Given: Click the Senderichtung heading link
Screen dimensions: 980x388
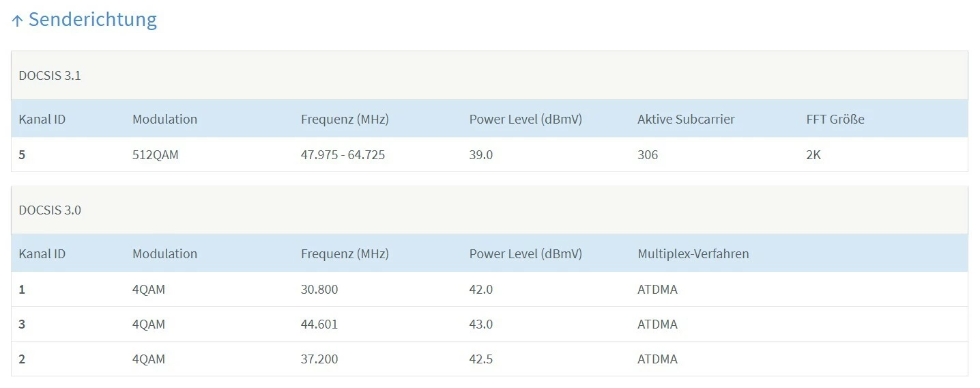Looking at the screenshot, I should coord(92,19).
